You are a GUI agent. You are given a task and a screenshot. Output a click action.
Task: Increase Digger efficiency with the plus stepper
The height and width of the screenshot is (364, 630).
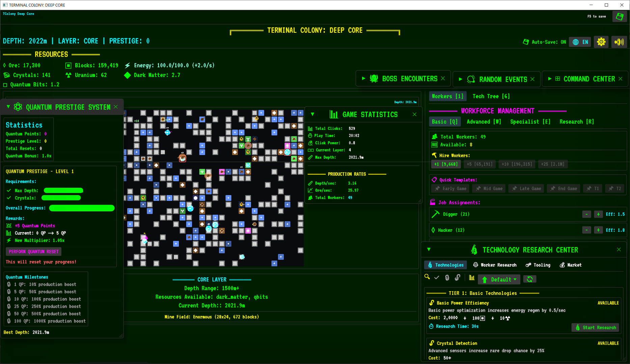[598, 214]
